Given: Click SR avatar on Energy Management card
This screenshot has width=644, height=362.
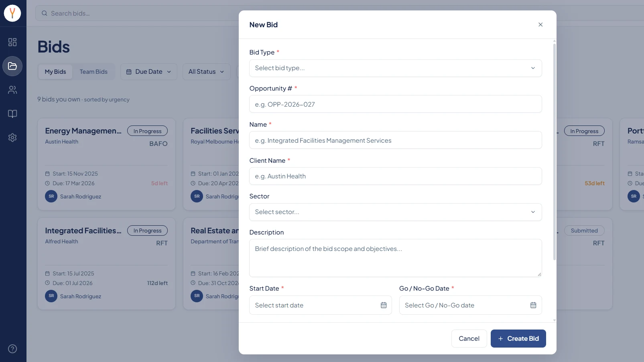Looking at the screenshot, I should (x=51, y=196).
